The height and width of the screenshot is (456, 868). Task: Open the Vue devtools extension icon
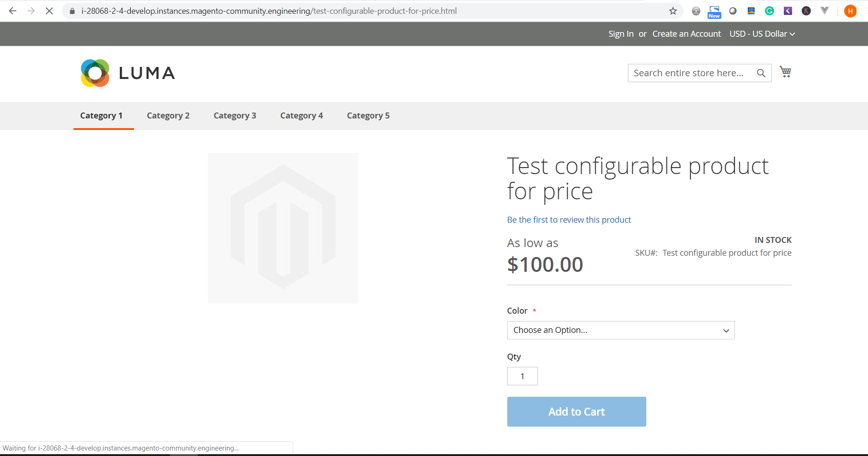click(825, 11)
